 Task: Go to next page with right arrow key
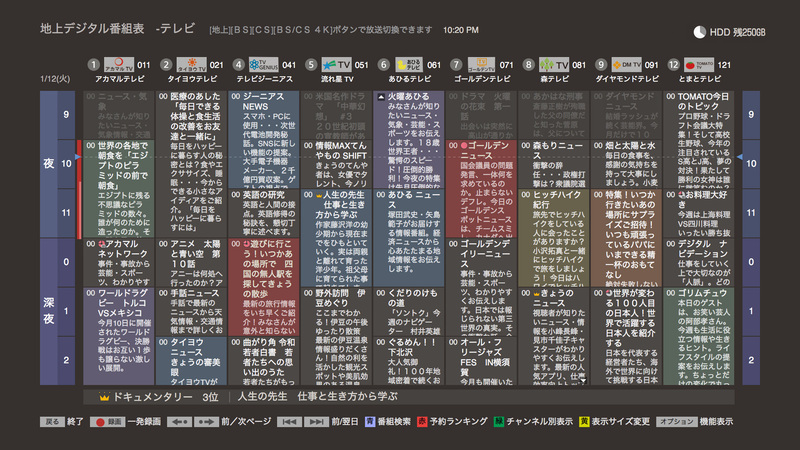coord(206,422)
